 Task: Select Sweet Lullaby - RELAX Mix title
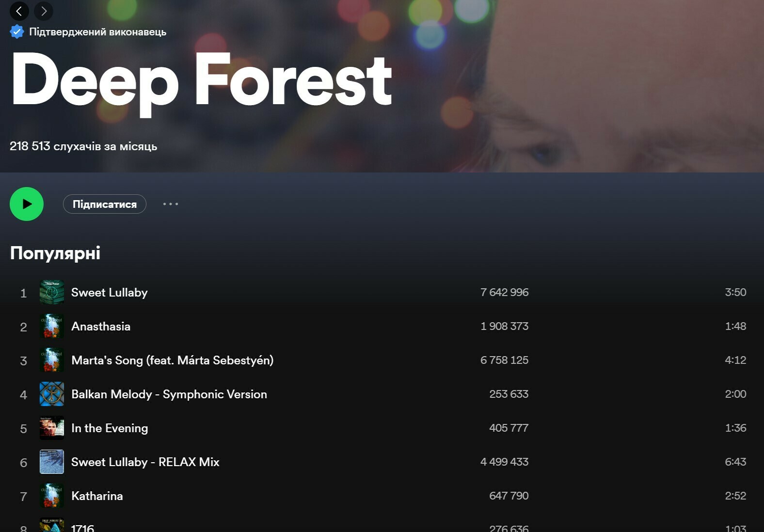145,462
